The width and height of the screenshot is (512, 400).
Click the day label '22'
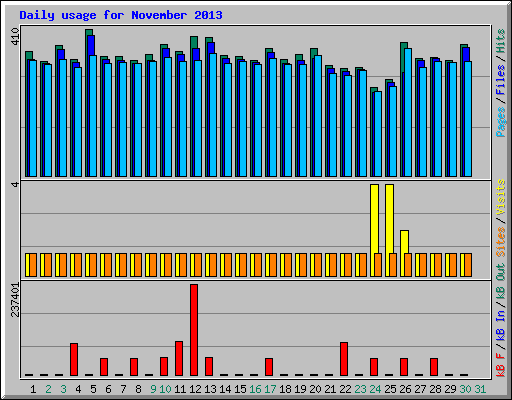(345, 389)
